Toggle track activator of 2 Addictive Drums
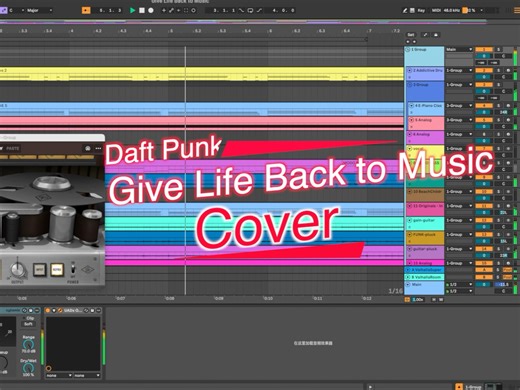The image size is (520, 390). [x=484, y=70]
